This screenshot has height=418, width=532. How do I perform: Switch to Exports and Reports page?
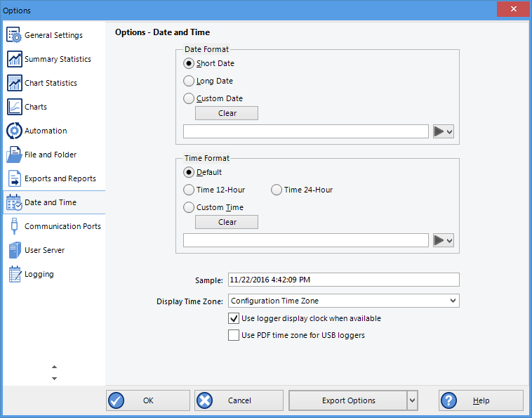click(60, 179)
